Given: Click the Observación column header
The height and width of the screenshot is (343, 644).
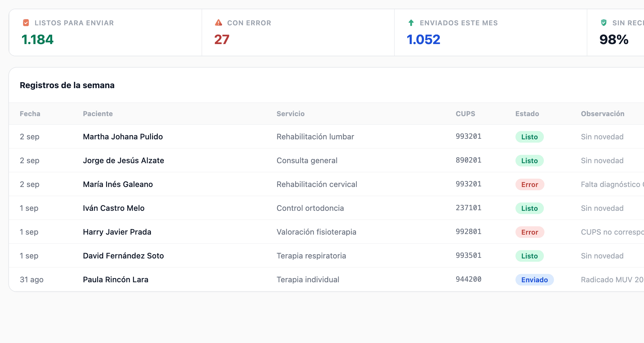Looking at the screenshot, I should coord(603,114).
